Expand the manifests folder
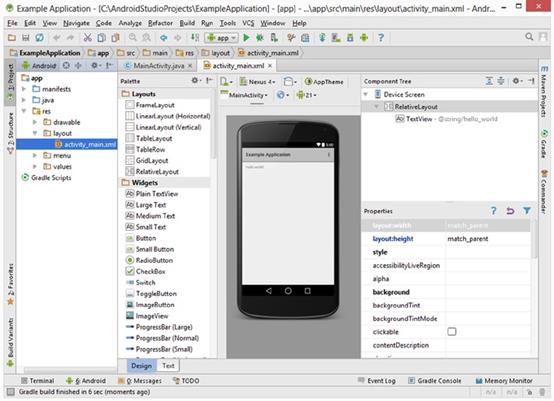 [24, 89]
